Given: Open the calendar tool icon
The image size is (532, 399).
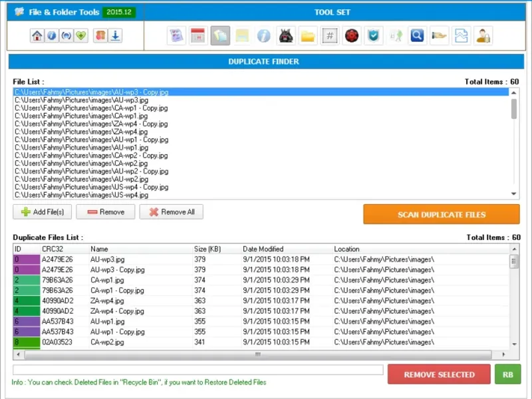Looking at the screenshot, I should click(x=198, y=36).
